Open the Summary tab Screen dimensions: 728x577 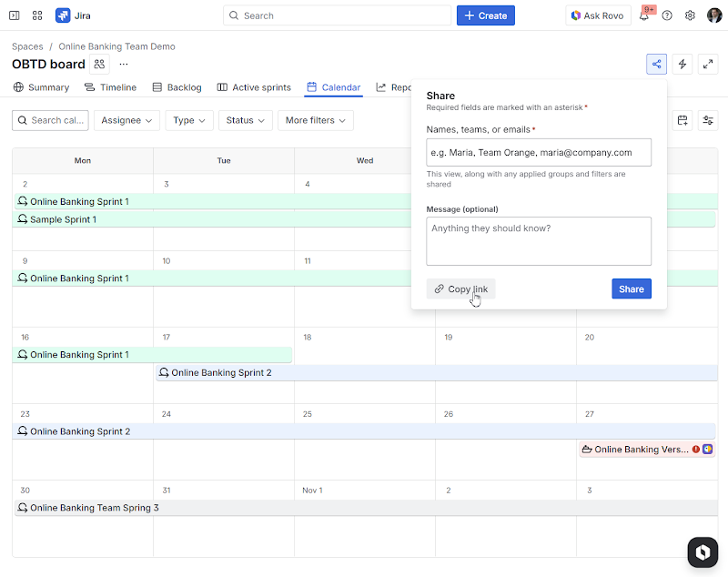coord(43,87)
